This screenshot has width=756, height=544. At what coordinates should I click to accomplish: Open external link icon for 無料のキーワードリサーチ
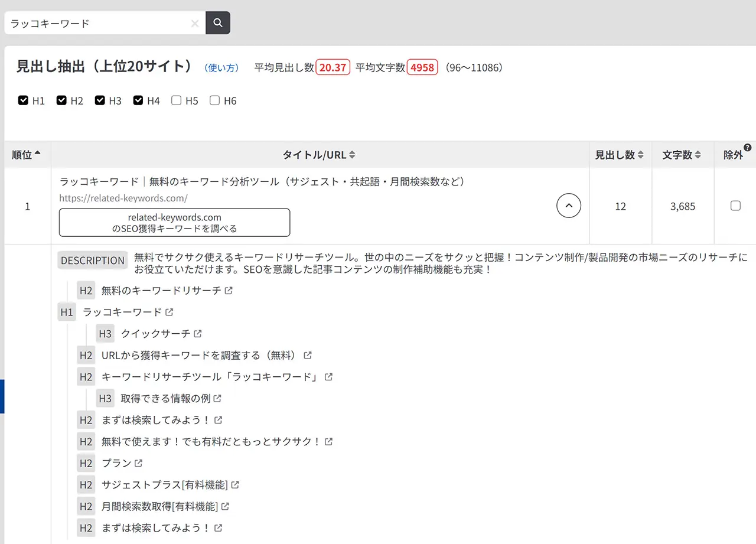pos(229,291)
